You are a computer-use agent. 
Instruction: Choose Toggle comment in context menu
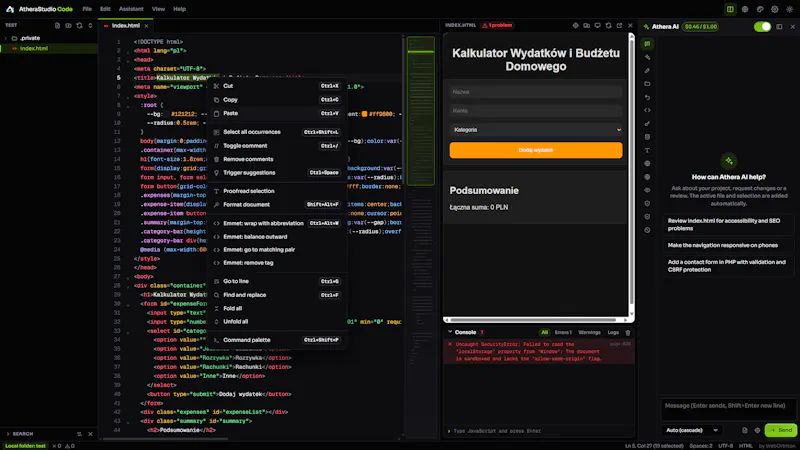tap(277, 146)
